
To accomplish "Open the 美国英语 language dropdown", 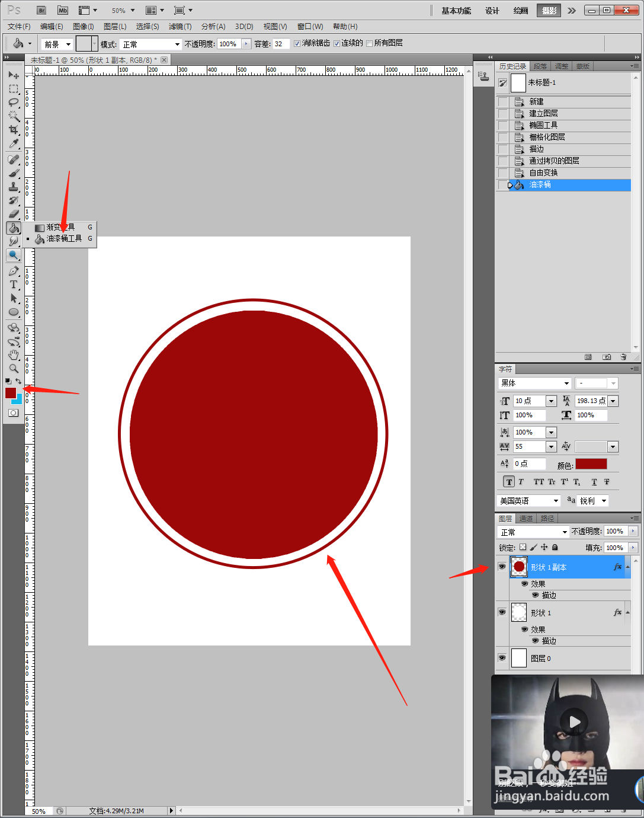I will (528, 501).
